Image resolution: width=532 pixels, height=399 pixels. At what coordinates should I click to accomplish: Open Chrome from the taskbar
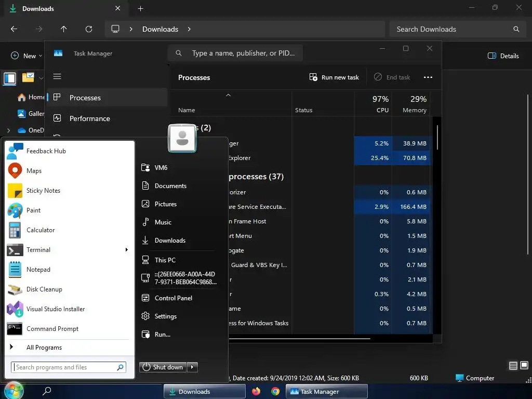[x=275, y=391]
